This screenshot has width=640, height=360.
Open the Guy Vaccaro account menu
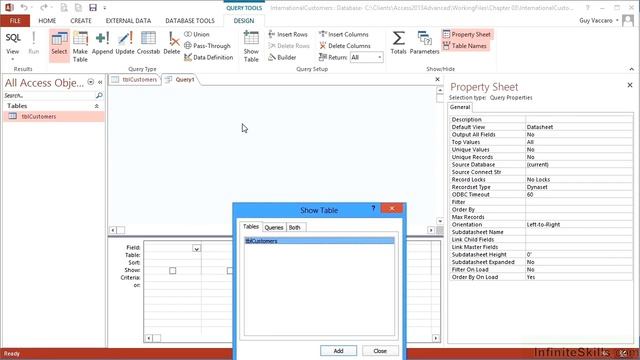click(598, 20)
